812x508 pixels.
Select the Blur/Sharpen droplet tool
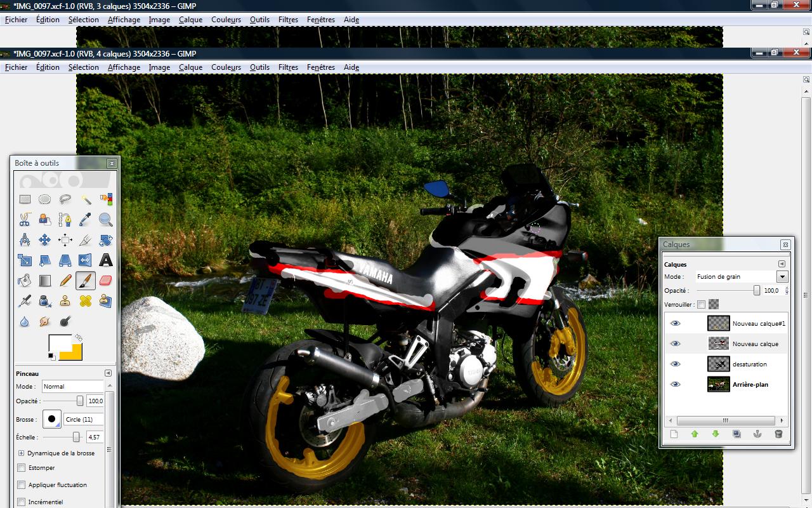(25, 321)
